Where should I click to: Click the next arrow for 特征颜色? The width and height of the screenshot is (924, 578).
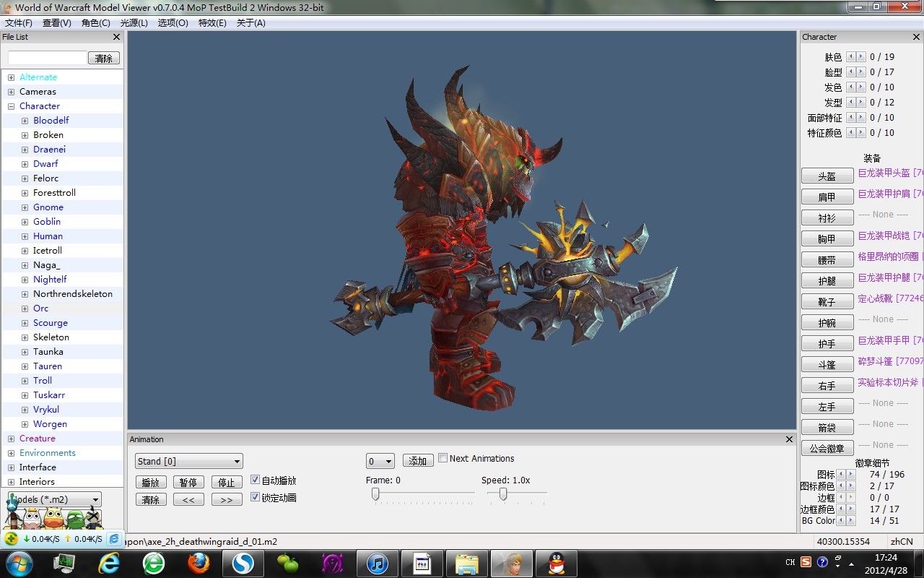click(861, 132)
